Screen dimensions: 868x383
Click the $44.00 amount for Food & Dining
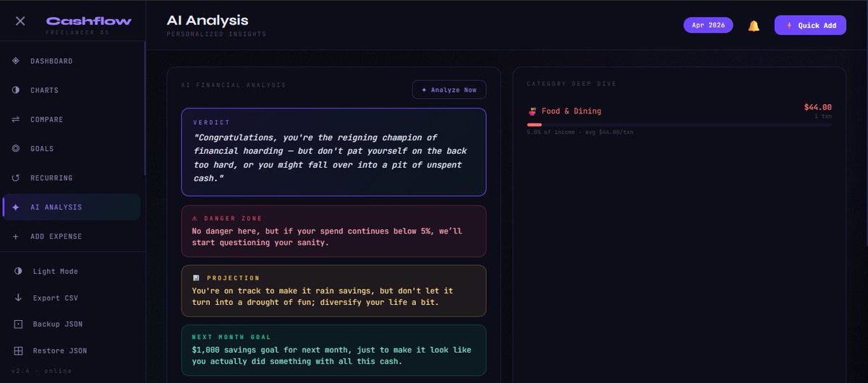click(818, 107)
